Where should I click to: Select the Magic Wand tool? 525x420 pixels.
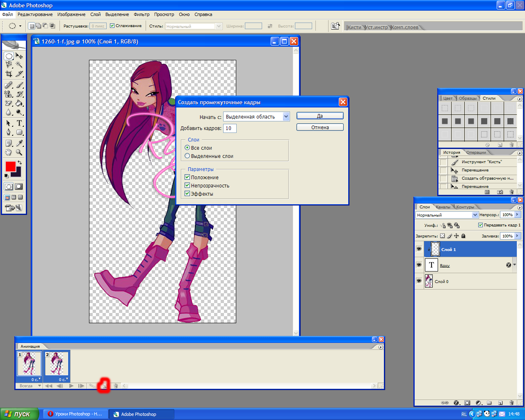point(19,65)
